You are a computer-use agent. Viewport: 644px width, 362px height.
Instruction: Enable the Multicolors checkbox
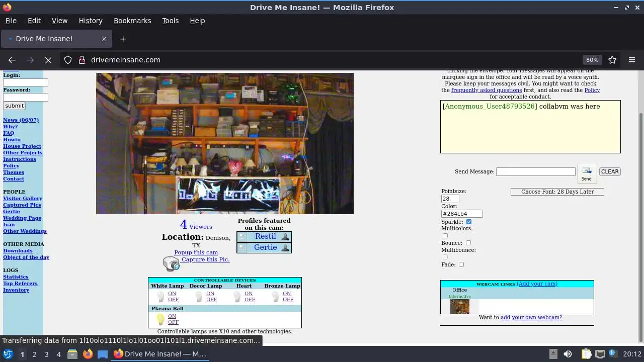point(445,236)
